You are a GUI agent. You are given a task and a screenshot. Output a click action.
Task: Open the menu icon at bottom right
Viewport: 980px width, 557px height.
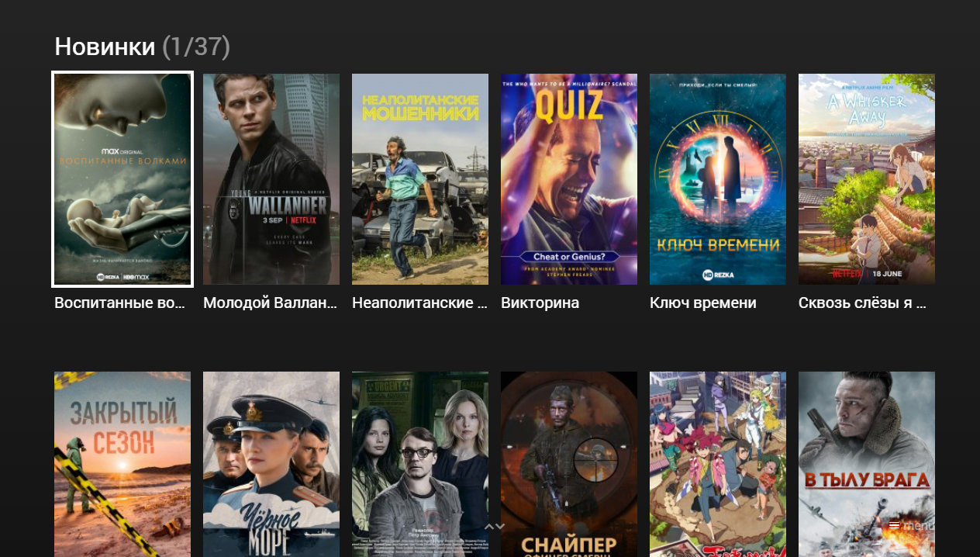[894, 525]
